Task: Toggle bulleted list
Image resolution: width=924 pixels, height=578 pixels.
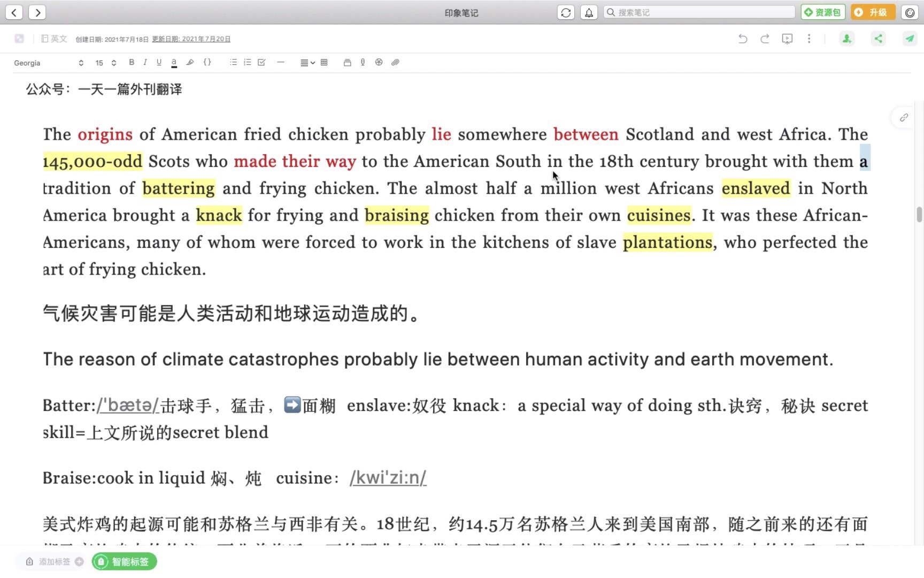Action: click(x=233, y=62)
